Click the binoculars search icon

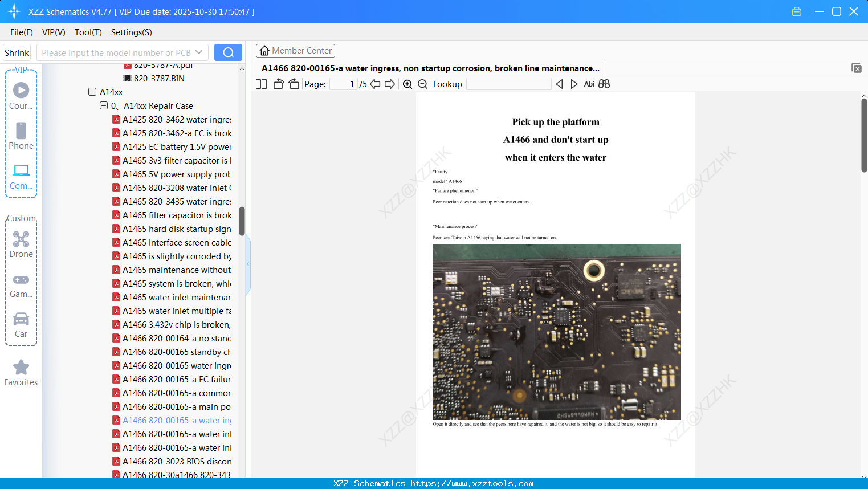point(604,84)
